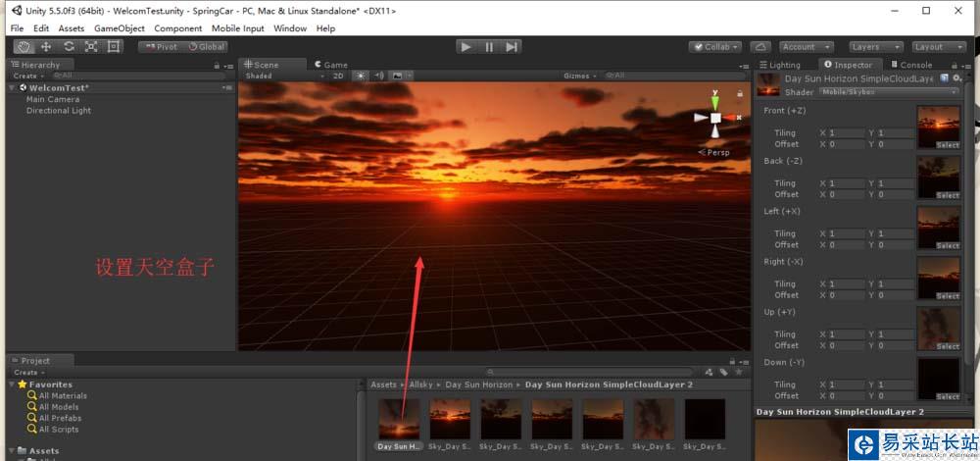Viewport: 980px width, 461px height.
Task: Toggle the Pivot handle position button
Action: pos(161,46)
